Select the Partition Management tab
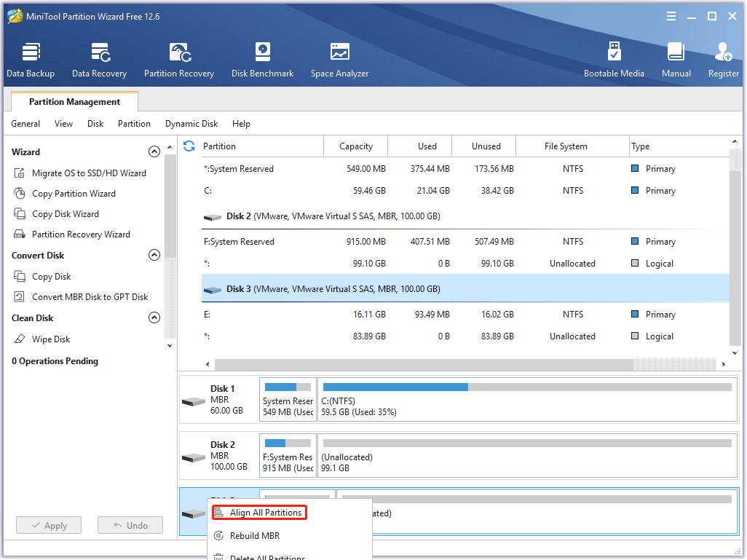The height and width of the screenshot is (560, 747). click(74, 101)
